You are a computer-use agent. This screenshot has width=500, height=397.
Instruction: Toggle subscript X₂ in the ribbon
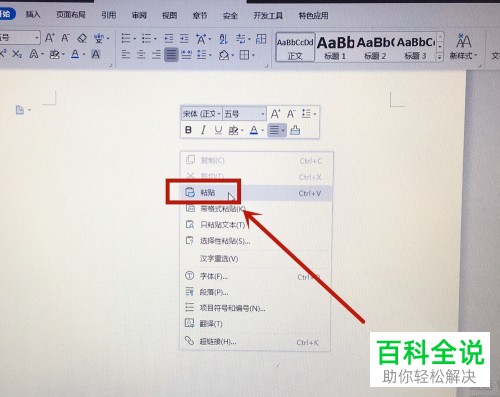tap(17, 54)
